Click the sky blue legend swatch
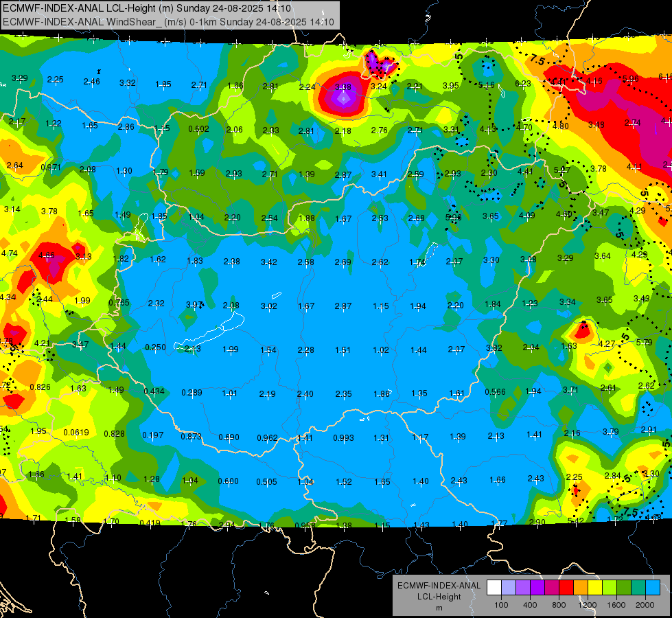 click(653, 587)
